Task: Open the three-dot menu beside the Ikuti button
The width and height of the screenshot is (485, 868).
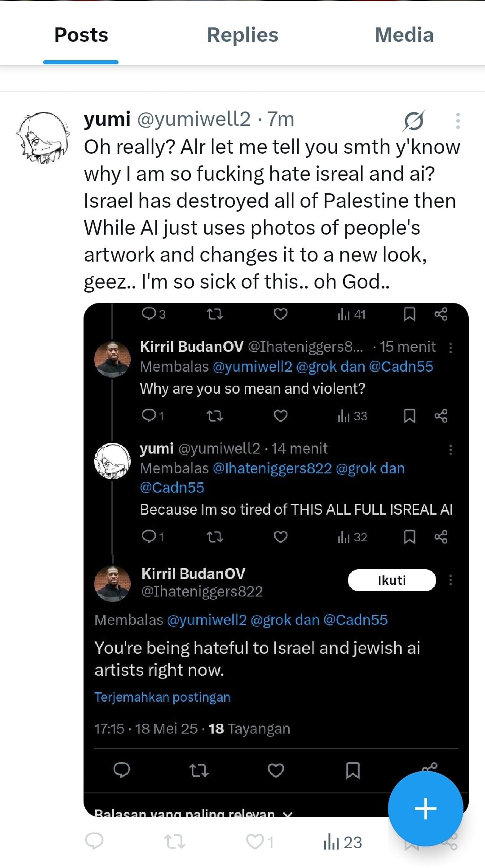Action: 450,580
